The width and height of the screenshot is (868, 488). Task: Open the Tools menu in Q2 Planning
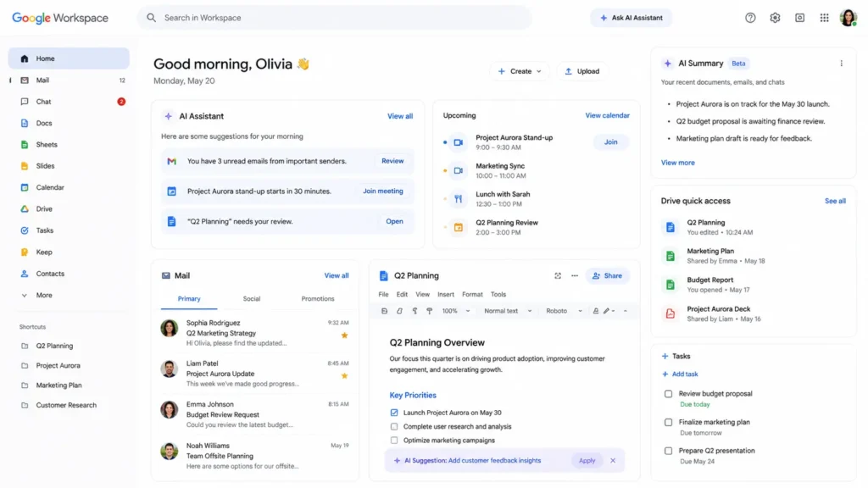(x=498, y=294)
